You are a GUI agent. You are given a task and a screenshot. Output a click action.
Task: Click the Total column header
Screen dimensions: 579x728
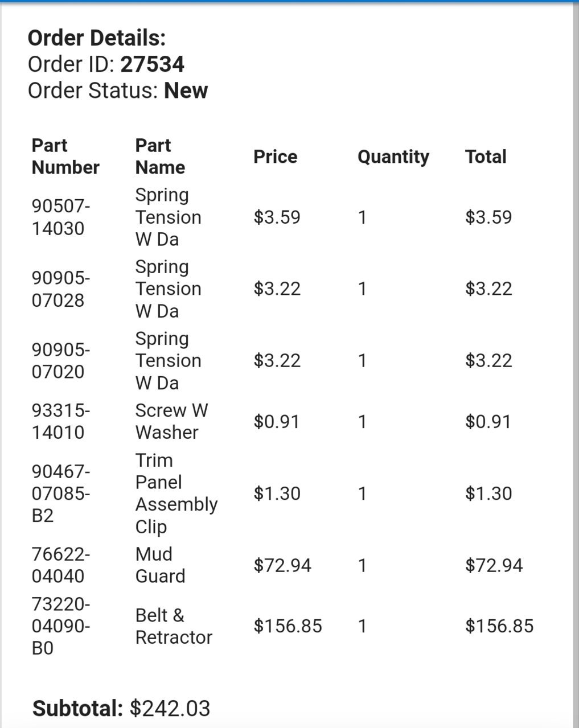pyautogui.click(x=486, y=157)
